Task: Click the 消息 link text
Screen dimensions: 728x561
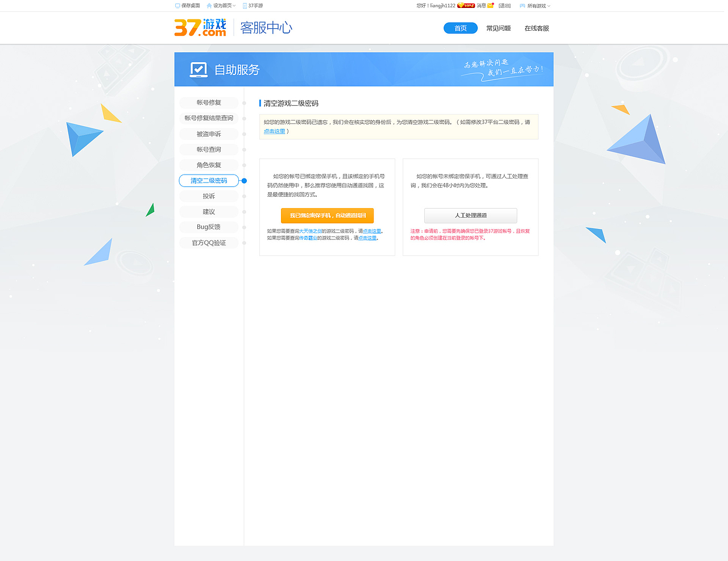Action: [x=481, y=6]
